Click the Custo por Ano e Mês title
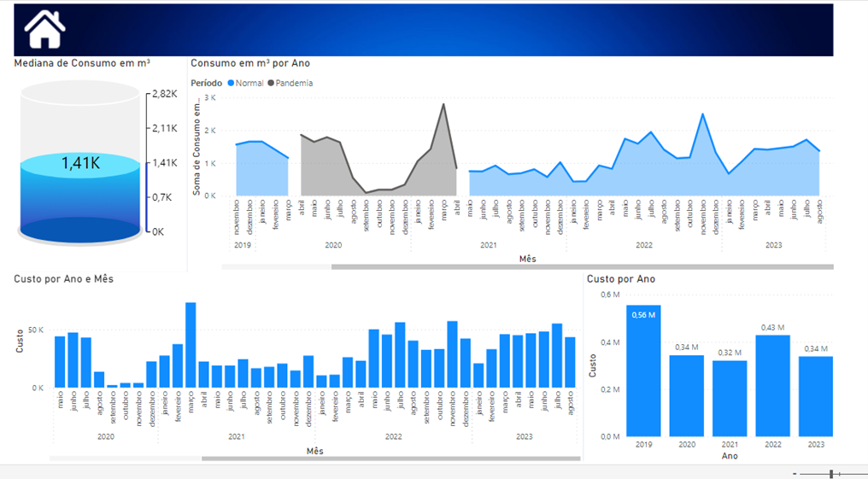Image resolution: width=868 pixels, height=479 pixels. (63, 279)
